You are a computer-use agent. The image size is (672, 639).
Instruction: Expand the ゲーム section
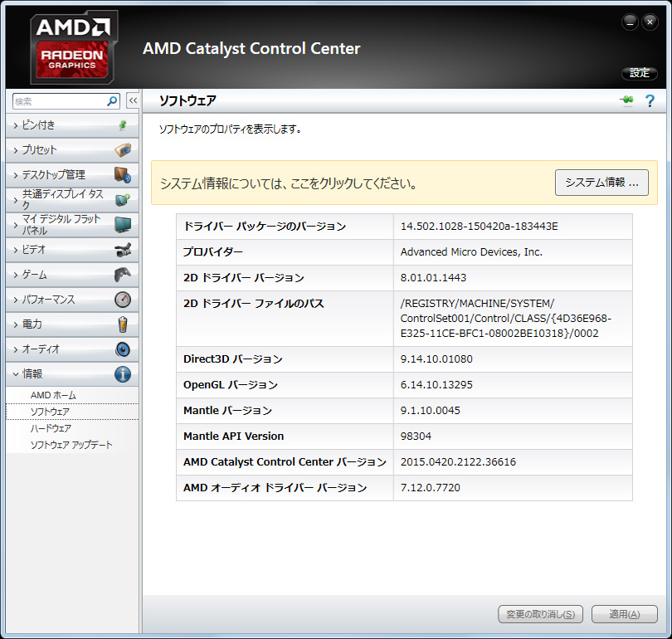72,275
